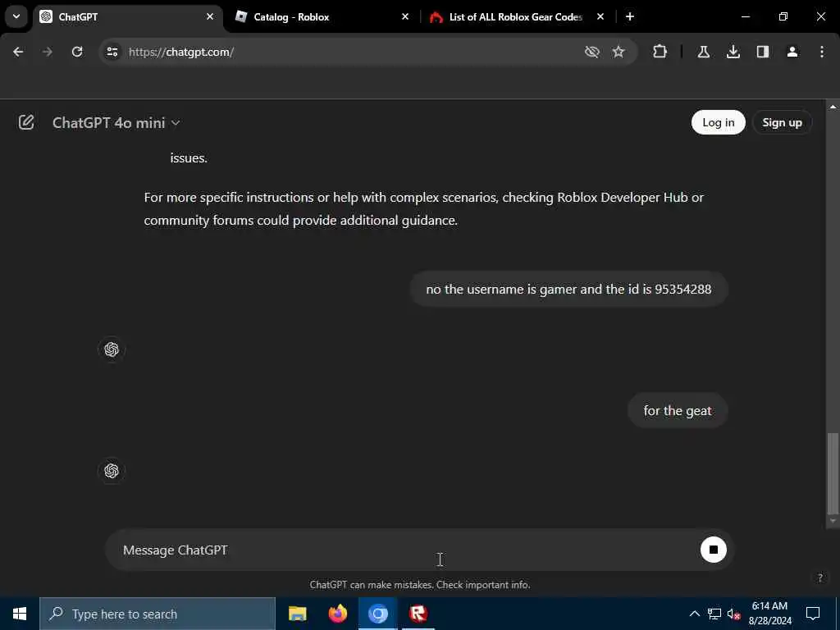Viewport: 840px width, 630px height.
Task: Click the page vertical scrollbar thumb
Action: pyautogui.click(x=833, y=472)
